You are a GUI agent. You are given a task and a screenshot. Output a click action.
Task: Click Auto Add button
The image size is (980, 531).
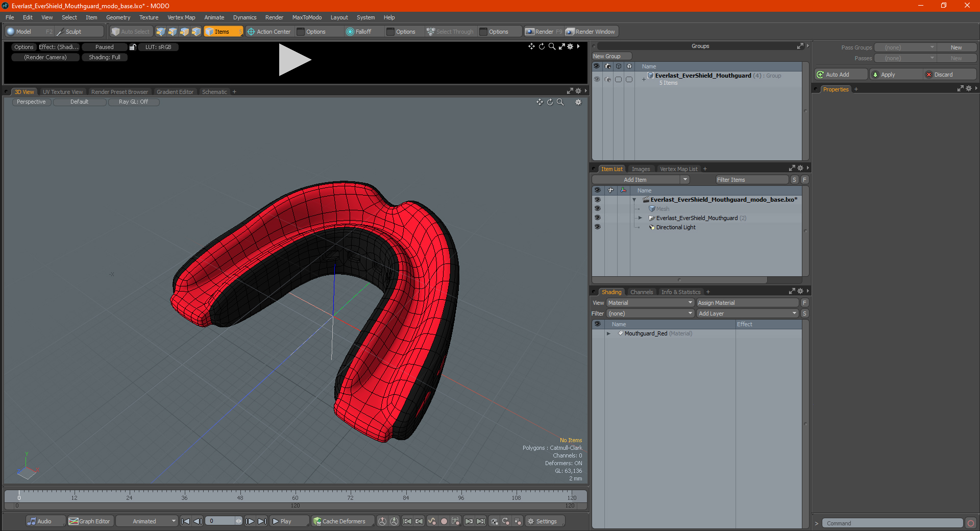coord(841,75)
